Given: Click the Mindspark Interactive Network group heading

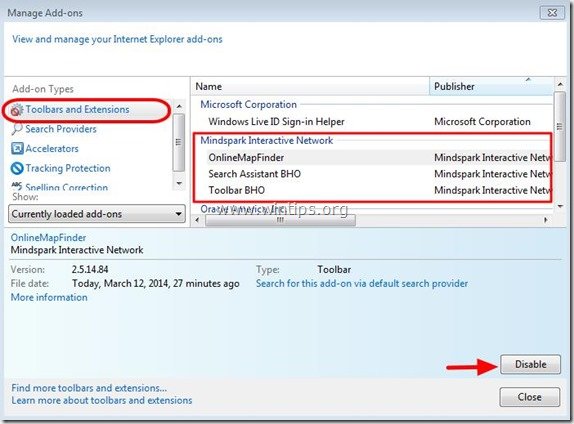Looking at the screenshot, I should point(266,141).
